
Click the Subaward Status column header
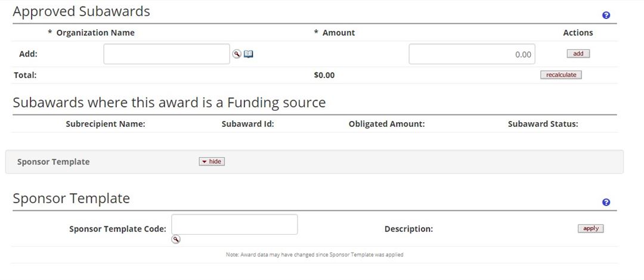543,125
